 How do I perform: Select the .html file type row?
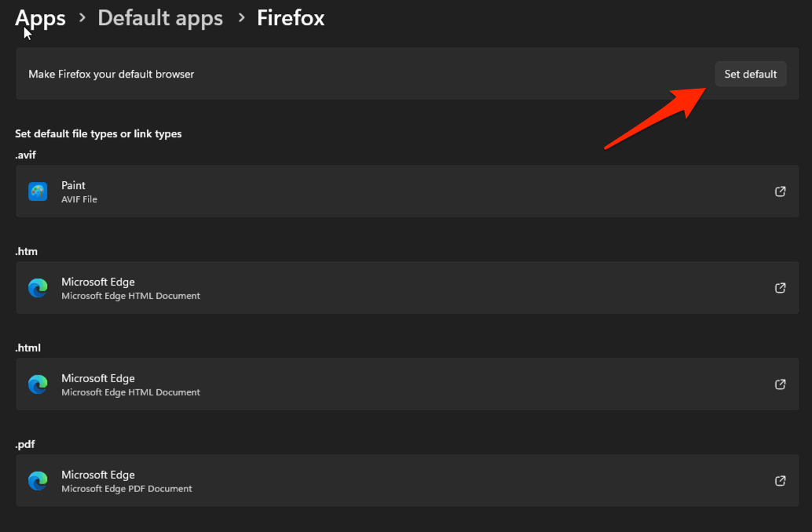click(x=393, y=384)
